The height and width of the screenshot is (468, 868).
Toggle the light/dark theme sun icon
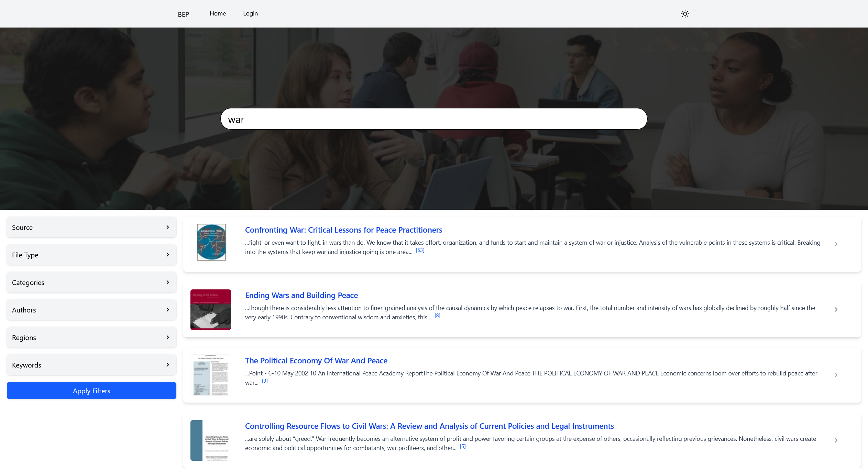pyautogui.click(x=685, y=14)
